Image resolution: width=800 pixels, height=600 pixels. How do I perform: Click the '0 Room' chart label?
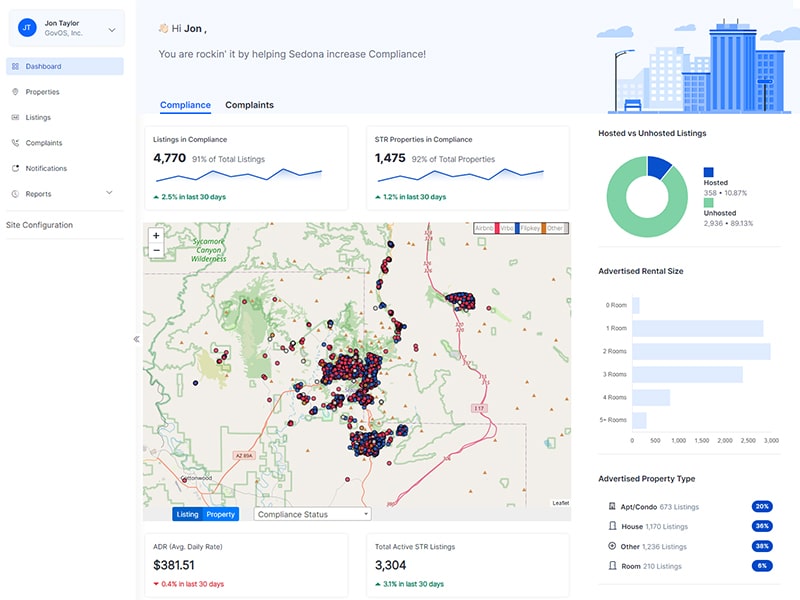tap(616, 305)
